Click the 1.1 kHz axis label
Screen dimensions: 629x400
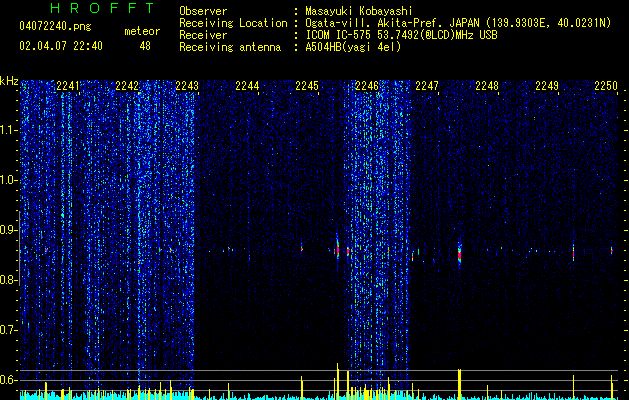coord(9,131)
